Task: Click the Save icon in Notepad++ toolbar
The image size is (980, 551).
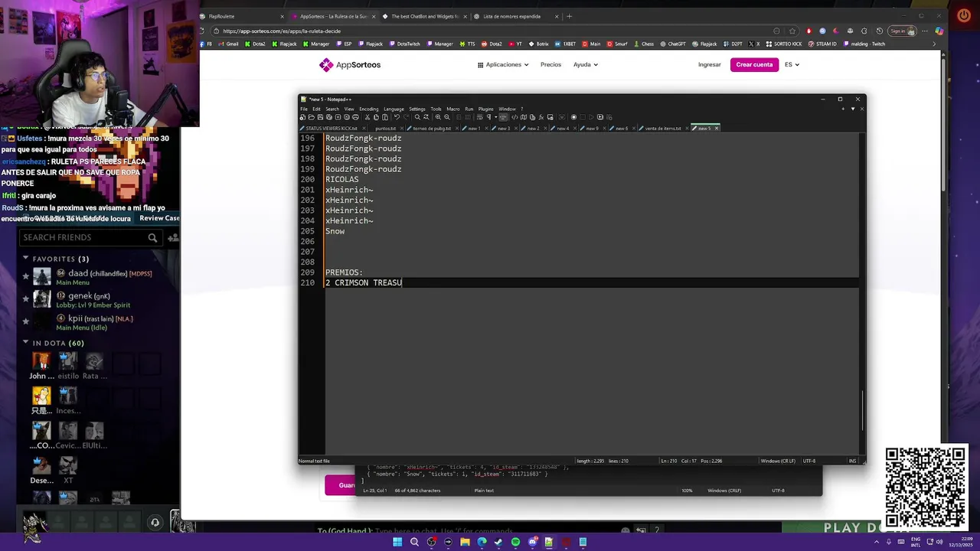Action: coord(320,117)
